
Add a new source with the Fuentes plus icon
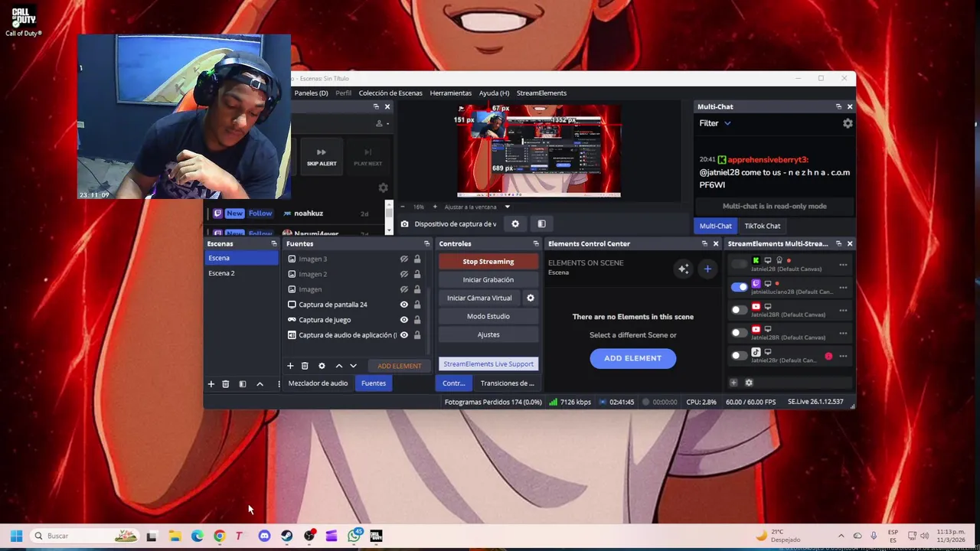point(290,366)
